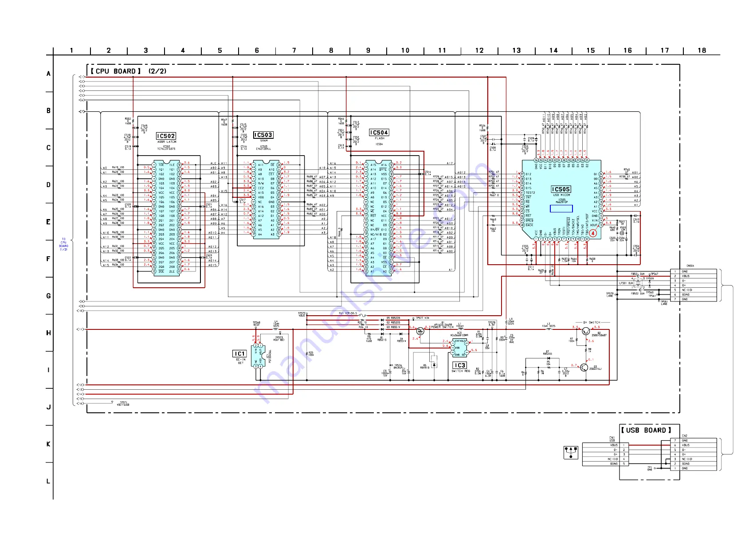
Task: Click the CN2 connector label
Action: point(684,435)
